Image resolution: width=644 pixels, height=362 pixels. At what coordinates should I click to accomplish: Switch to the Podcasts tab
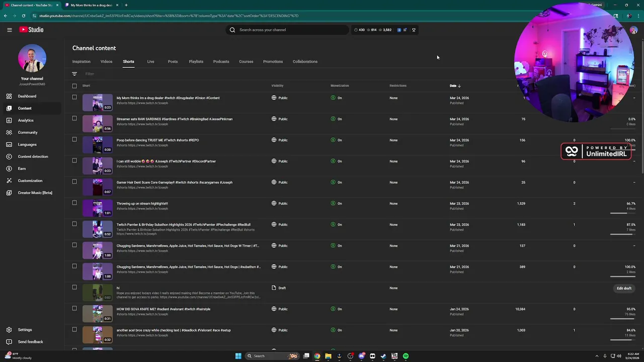coord(221,61)
